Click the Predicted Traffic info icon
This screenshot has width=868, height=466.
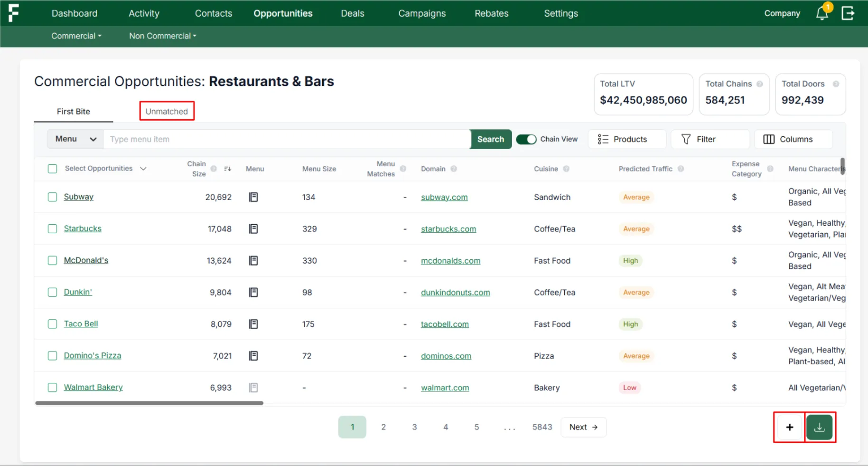tap(681, 169)
